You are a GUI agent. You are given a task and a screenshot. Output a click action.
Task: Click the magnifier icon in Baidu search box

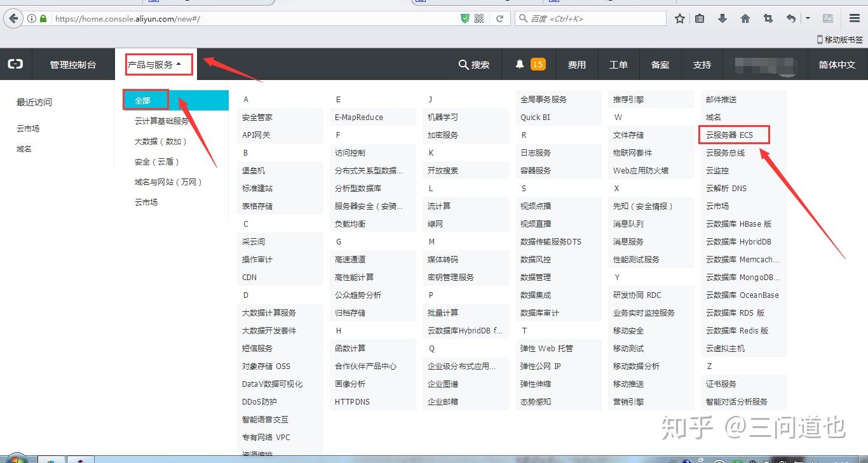point(522,19)
